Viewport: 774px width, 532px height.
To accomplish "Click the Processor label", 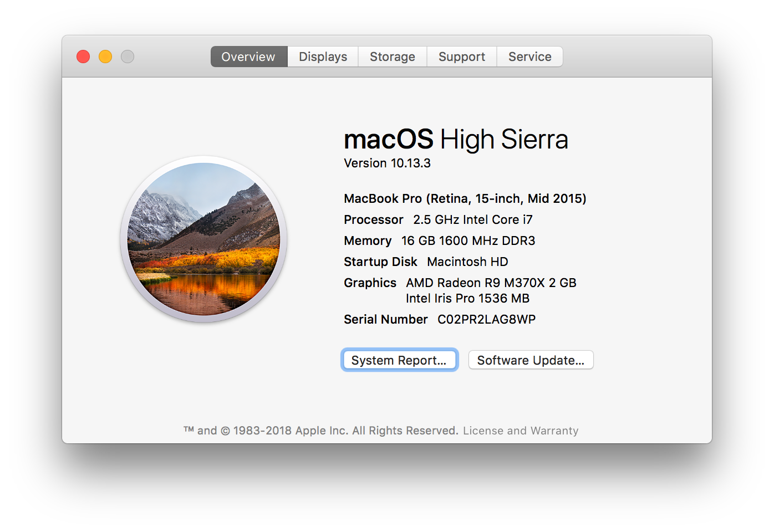I will [374, 219].
